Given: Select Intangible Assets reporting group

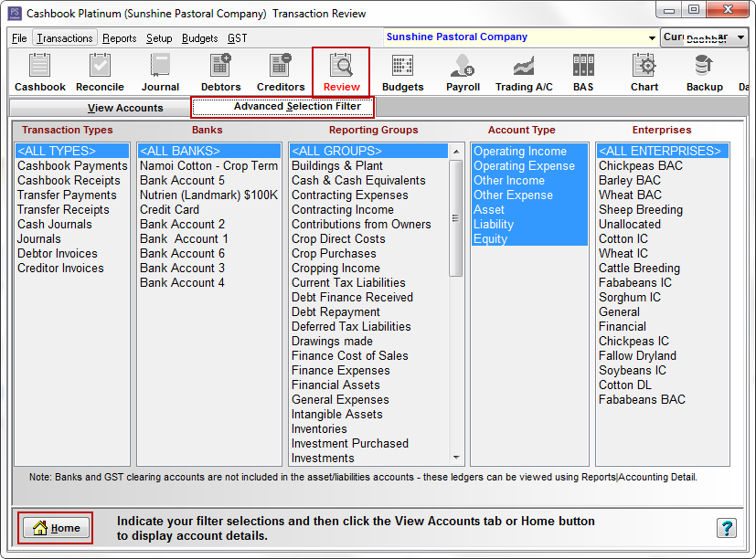Looking at the screenshot, I should tap(368, 415).
